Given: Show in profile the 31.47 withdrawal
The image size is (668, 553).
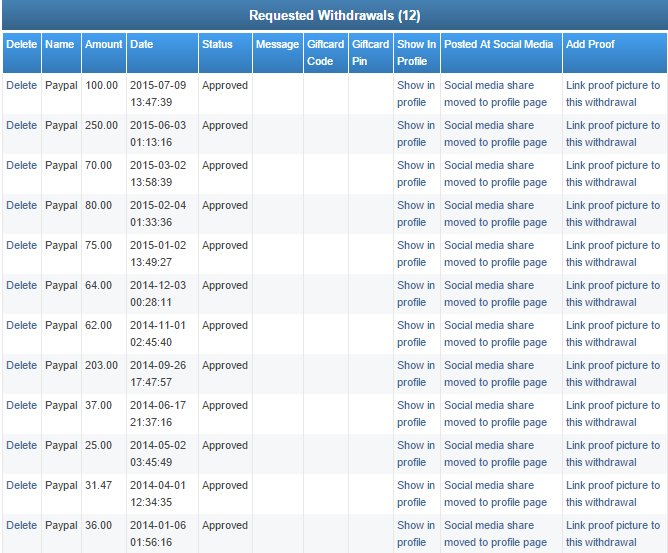Looking at the screenshot, I should coord(416,494).
